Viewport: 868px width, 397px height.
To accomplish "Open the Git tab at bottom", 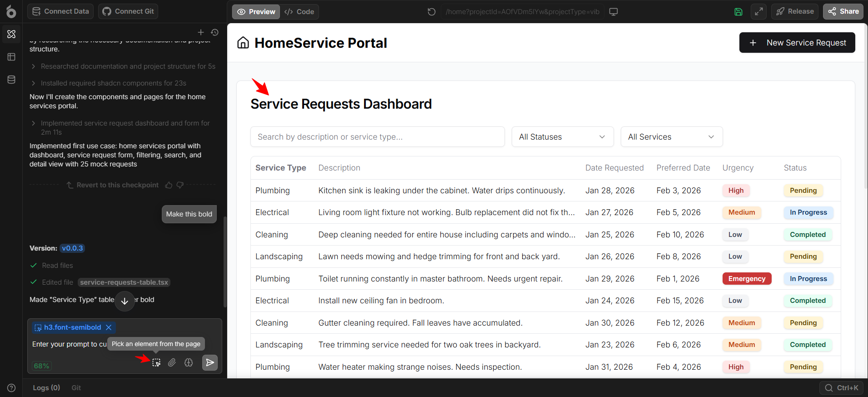I will coord(76,387).
